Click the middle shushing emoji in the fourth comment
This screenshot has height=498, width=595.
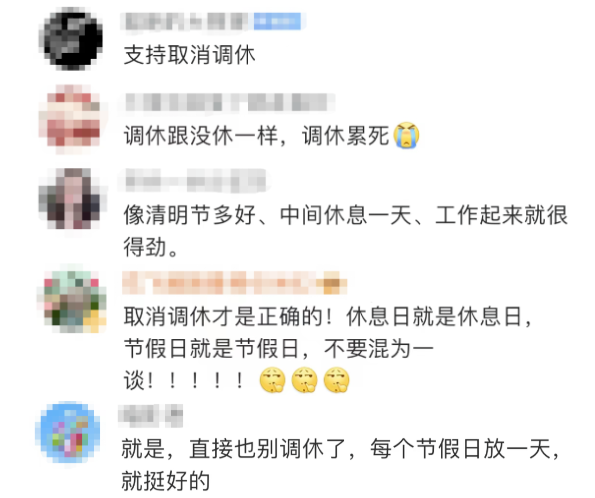click(x=304, y=380)
